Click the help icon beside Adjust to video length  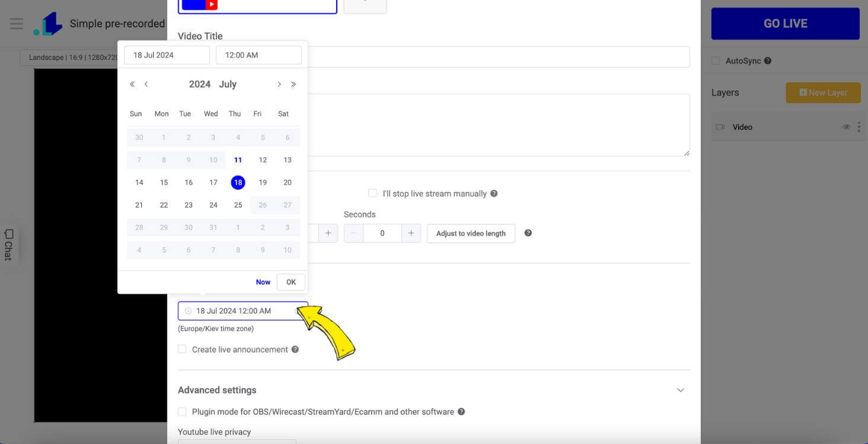(x=528, y=232)
